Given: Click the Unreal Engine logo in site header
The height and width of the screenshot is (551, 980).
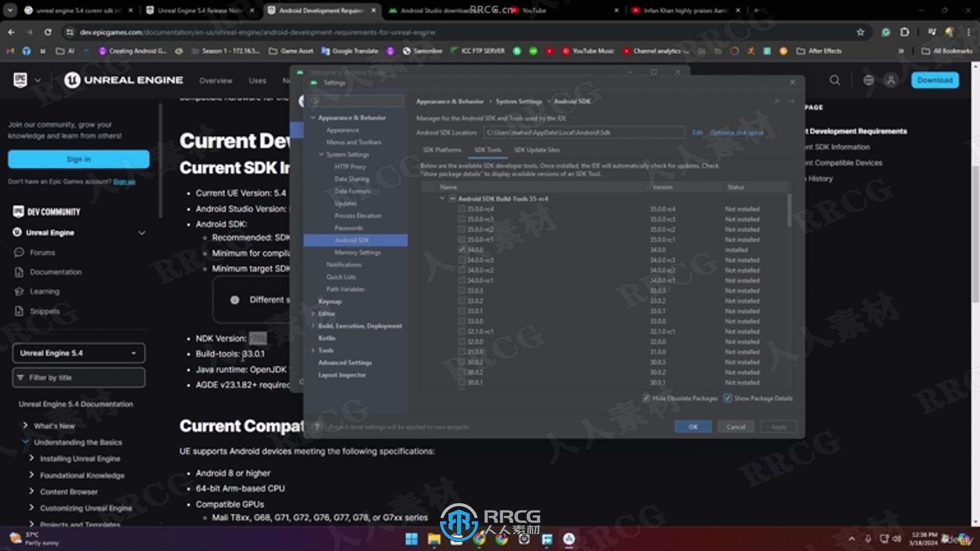Looking at the screenshot, I should (x=124, y=80).
